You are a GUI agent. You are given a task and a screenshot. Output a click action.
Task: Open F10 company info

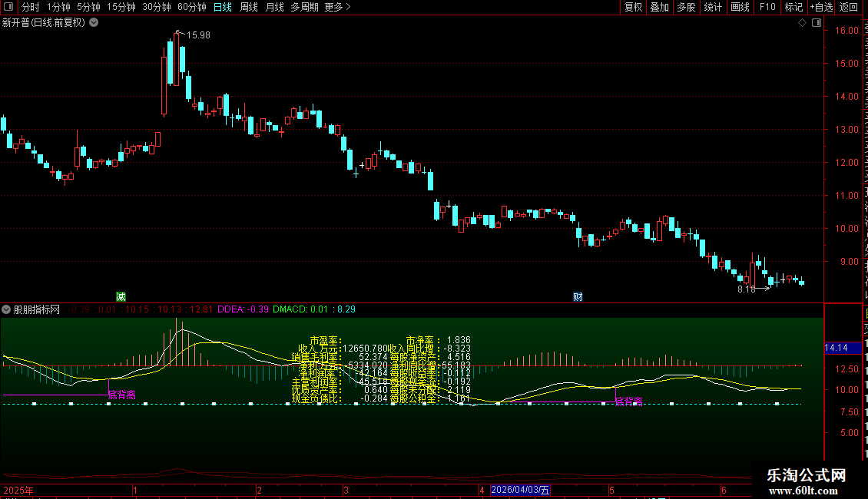[767, 7]
